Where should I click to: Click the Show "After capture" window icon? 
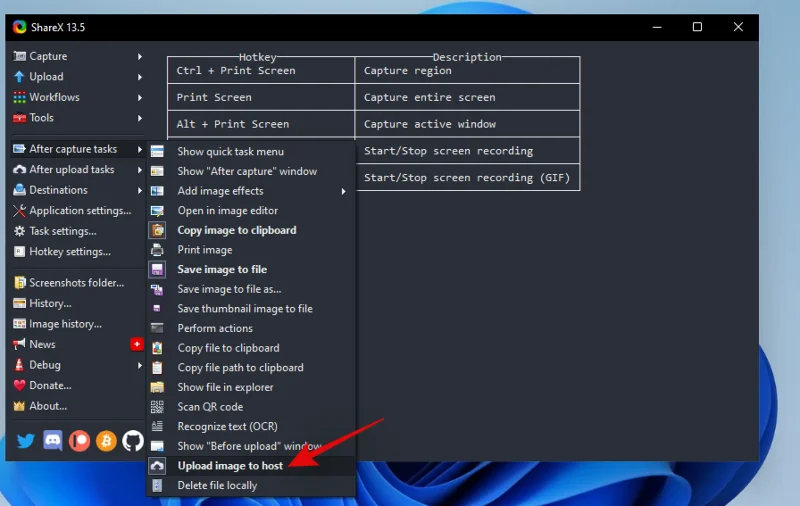click(x=157, y=171)
